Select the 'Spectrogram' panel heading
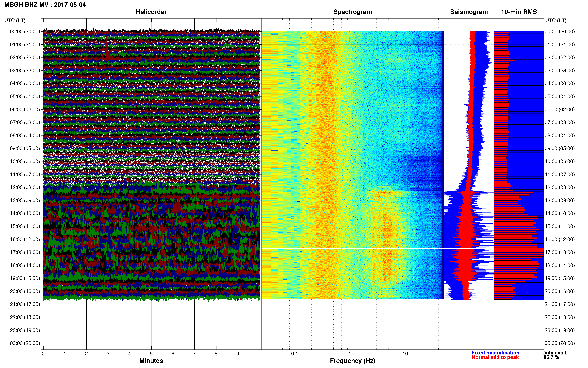Screen dimensions: 588x368 point(352,12)
